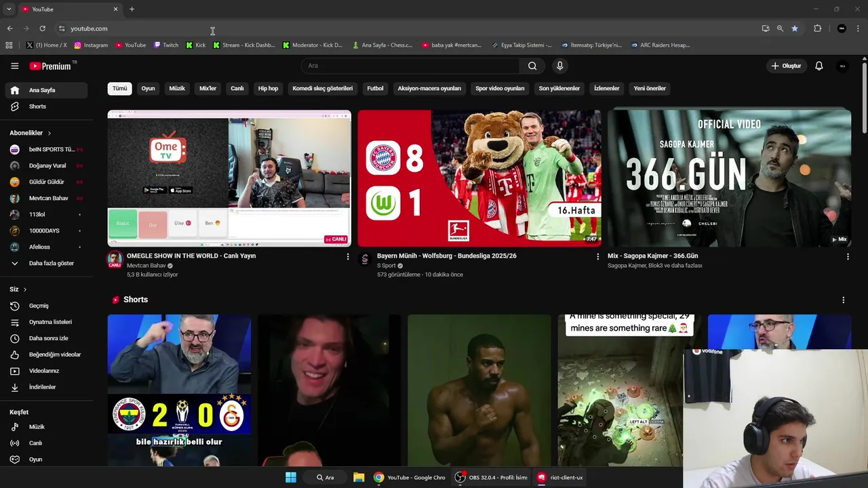This screenshot has width=868, height=488.
Task: Open Geçmiş history in sidebar
Action: 46,306
